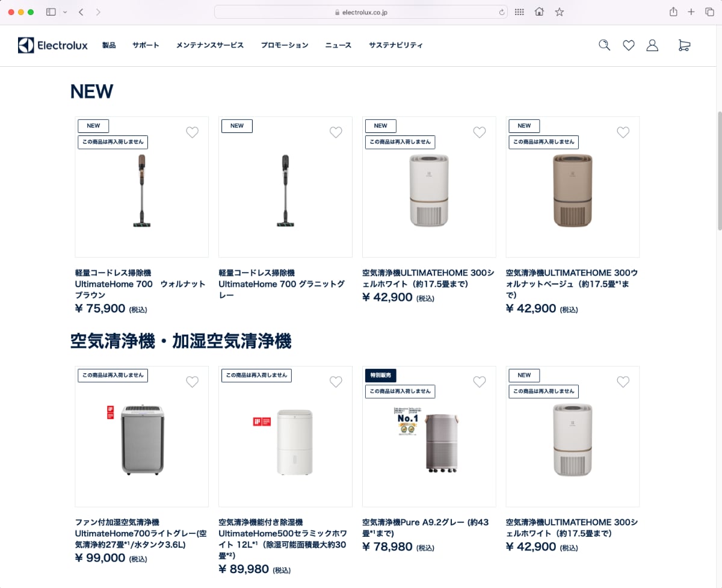Favorite the ULTIMATEHOME 300 shell white purifier
Viewport: 722px width, 588px height.
[479, 132]
